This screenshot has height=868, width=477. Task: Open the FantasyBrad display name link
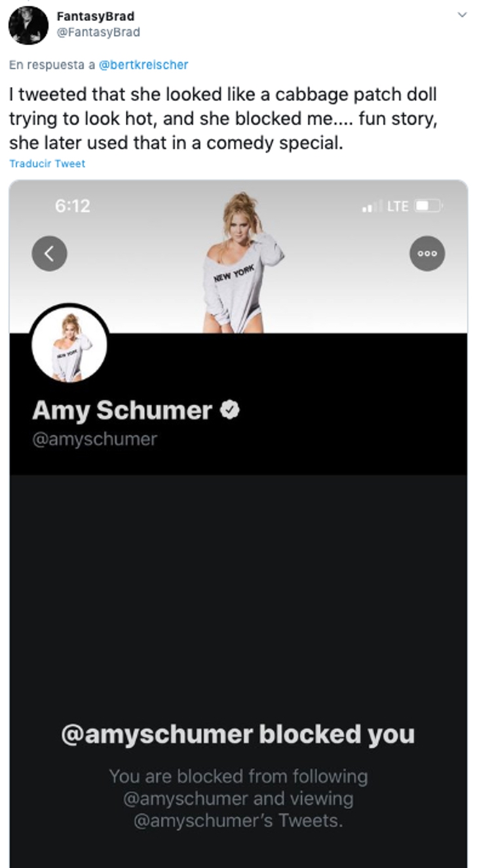click(96, 16)
